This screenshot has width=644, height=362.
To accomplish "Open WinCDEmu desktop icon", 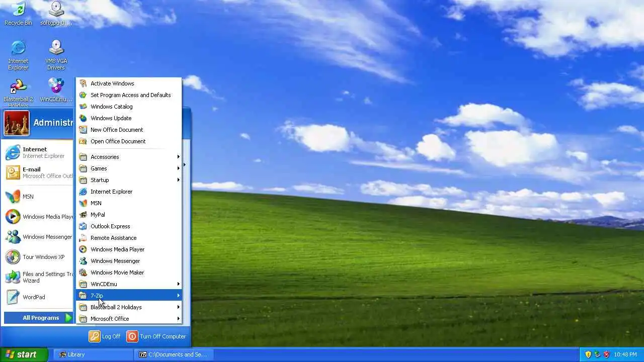I will click(x=56, y=90).
